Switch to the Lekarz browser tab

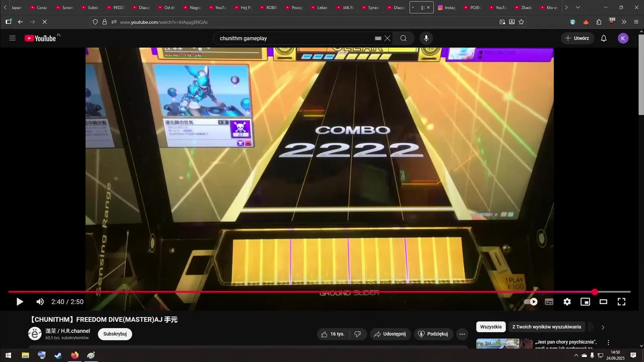pyautogui.click(x=319, y=8)
